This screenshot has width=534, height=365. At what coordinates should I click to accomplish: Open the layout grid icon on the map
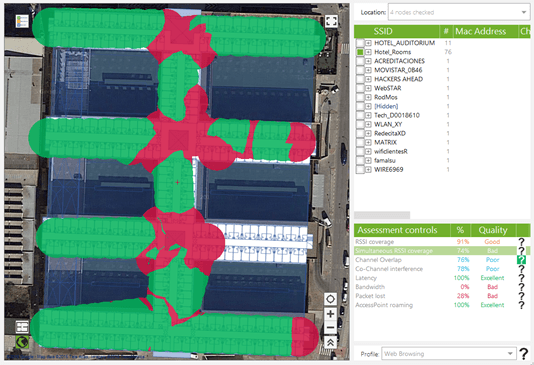click(22, 327)
